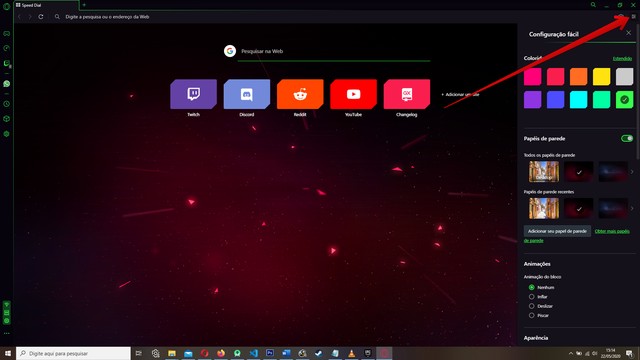Click Adicionar um site link
Screen dimensions: 640x360
(x=460, y=94)
